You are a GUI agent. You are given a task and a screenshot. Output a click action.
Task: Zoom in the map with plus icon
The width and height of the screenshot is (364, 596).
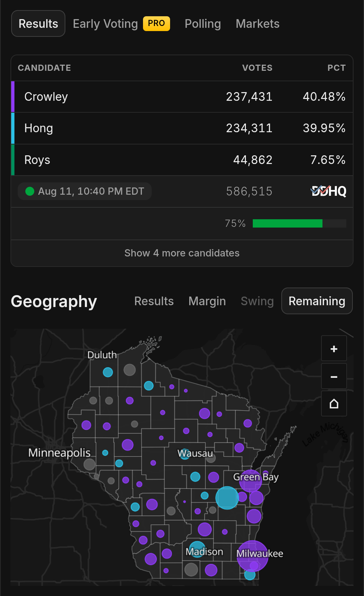tap(334, 349)
